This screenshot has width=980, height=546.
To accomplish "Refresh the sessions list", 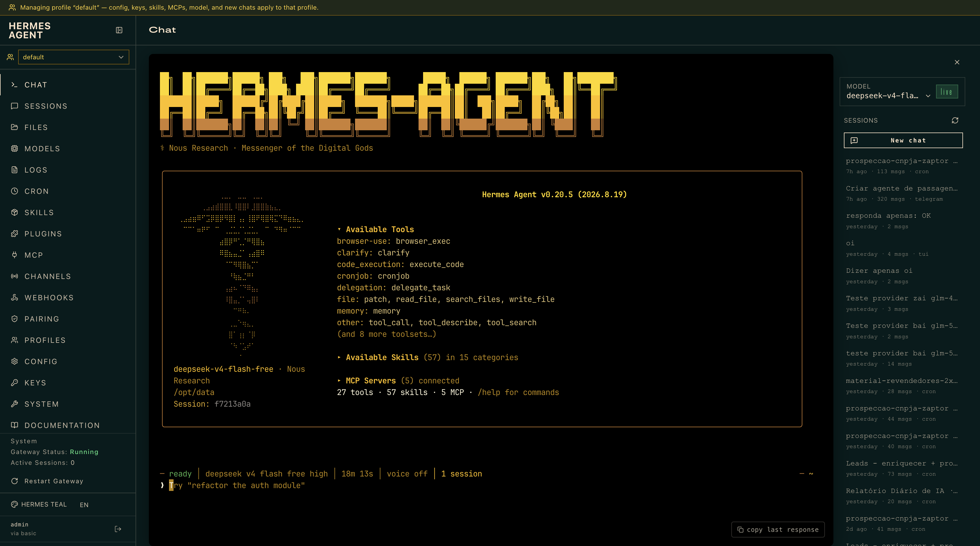I will point(955,120).
